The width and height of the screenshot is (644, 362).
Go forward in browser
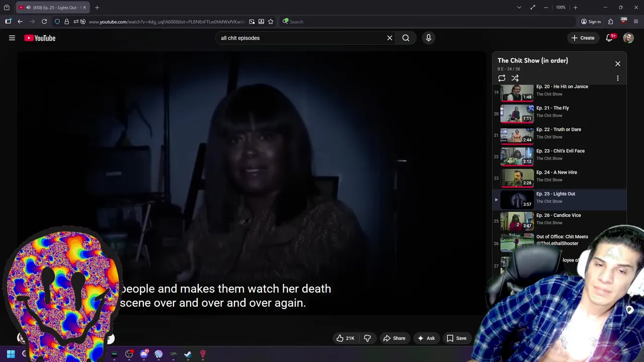32,22
